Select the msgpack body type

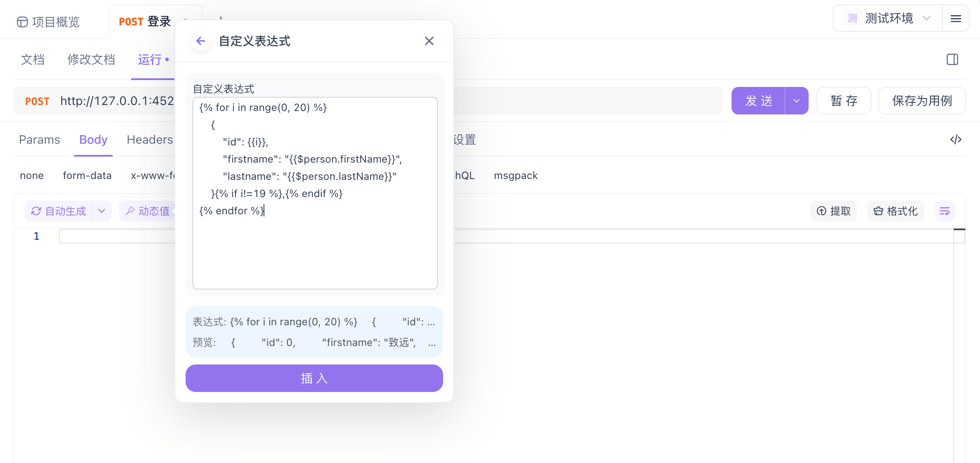pyautogui.click(x=516, y=175)
